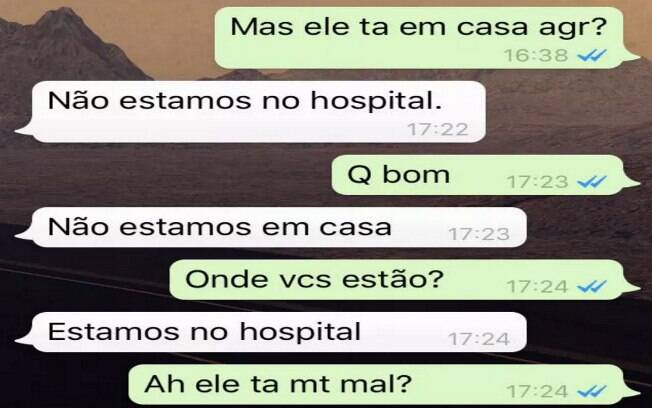Click blue checkmarks on 'Onde vcs estão?'

coord(592,286)
